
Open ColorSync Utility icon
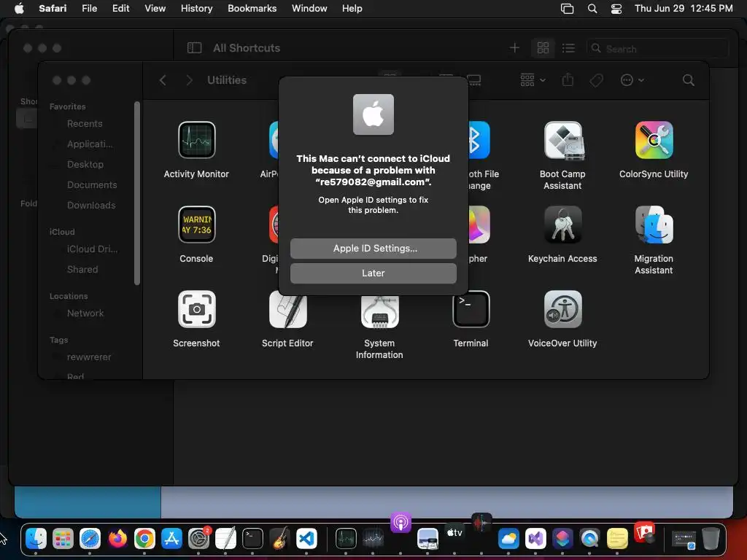(x=654, y=139)
